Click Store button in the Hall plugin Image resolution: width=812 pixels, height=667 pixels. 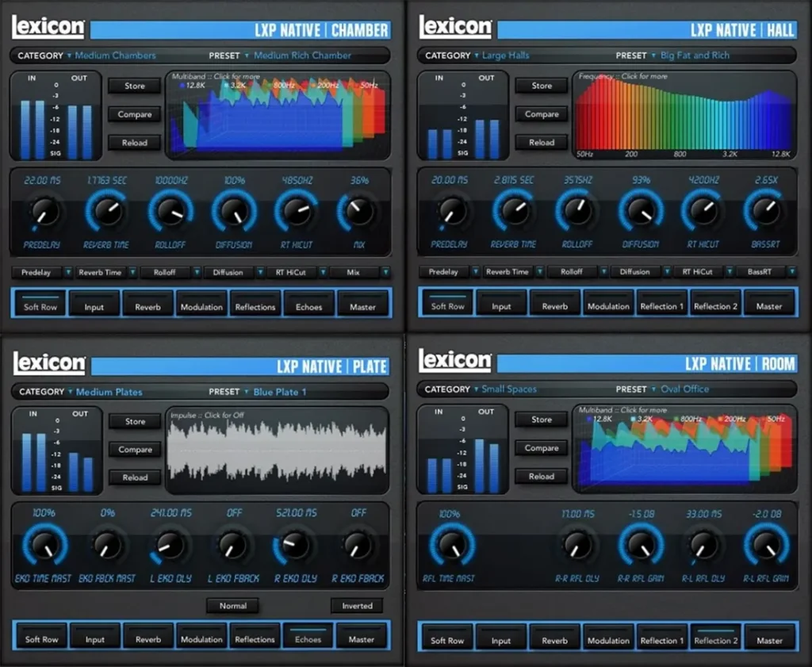coord(542,86)
